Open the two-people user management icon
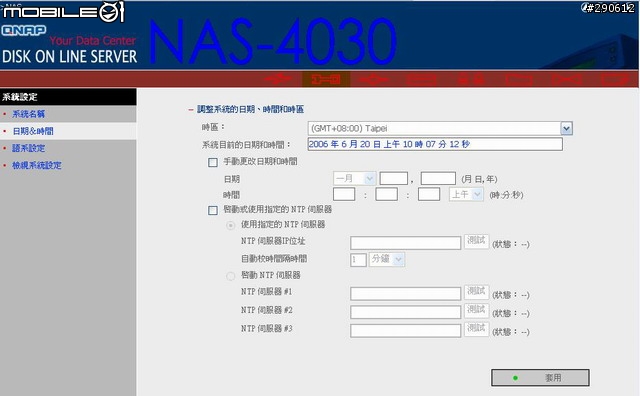Screen dimensions: 640x396 tap(471, 79)
